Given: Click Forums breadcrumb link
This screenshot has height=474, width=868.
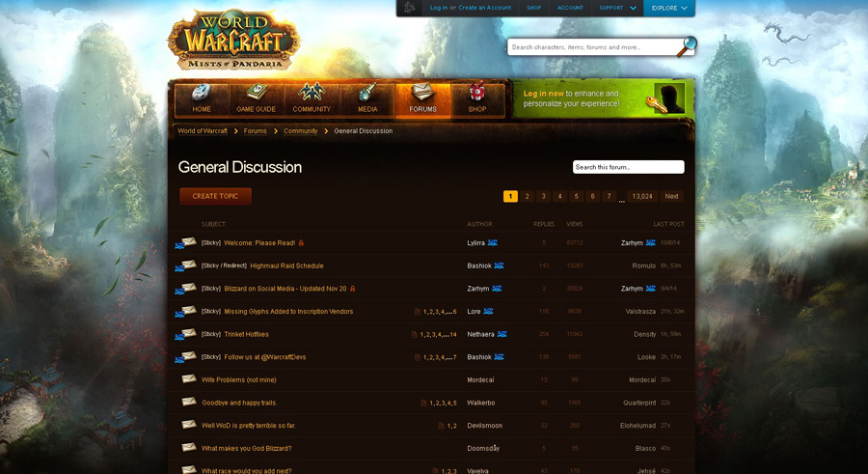Looking at the screenshot, I should [256, 131].
